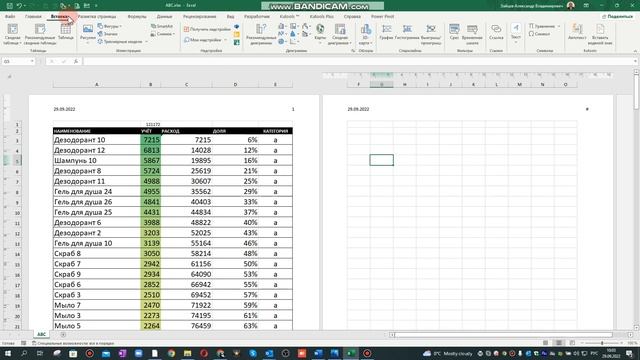
Task: Switch to Page Break Preview view
Action: pos(572,343)
